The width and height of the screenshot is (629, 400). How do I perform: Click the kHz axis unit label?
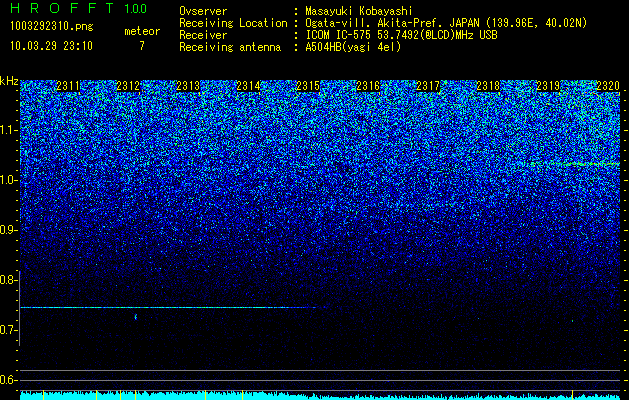tap(9, 81)
